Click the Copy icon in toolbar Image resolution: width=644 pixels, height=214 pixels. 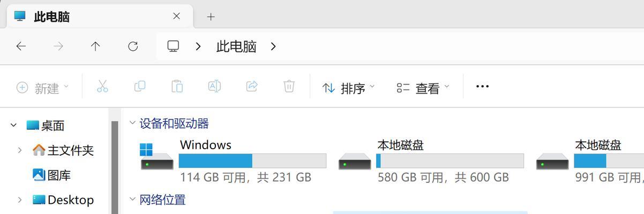click(x=140, y=86)
